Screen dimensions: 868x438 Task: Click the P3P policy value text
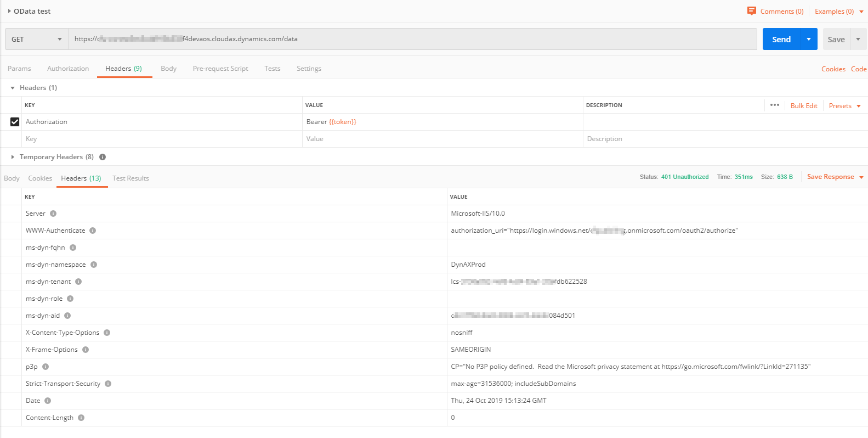point(631,367)
